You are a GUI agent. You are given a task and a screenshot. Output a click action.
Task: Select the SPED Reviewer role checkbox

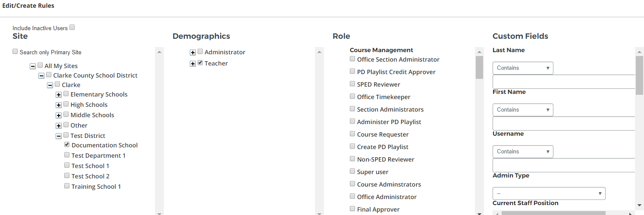352,84
